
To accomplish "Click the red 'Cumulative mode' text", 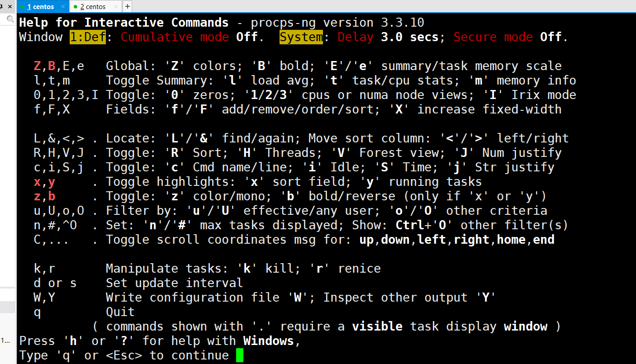I will click(x=175, y=37).
